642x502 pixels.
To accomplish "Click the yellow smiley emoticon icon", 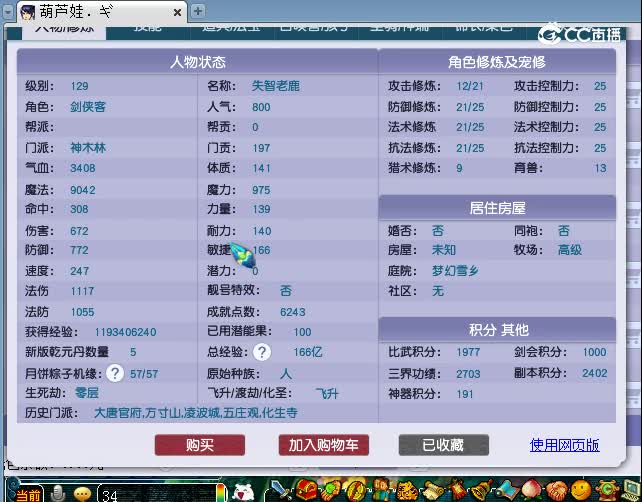I will pyautogui.click(x=581, y=490).
